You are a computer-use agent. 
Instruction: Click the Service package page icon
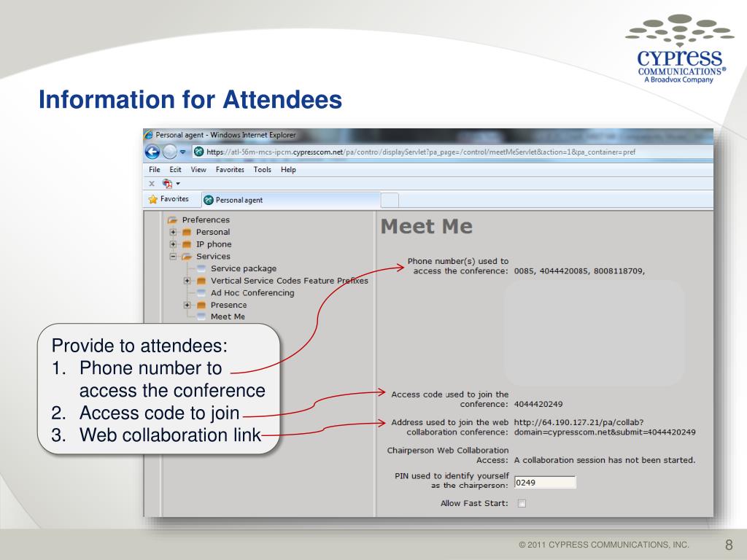click(201, 268)
